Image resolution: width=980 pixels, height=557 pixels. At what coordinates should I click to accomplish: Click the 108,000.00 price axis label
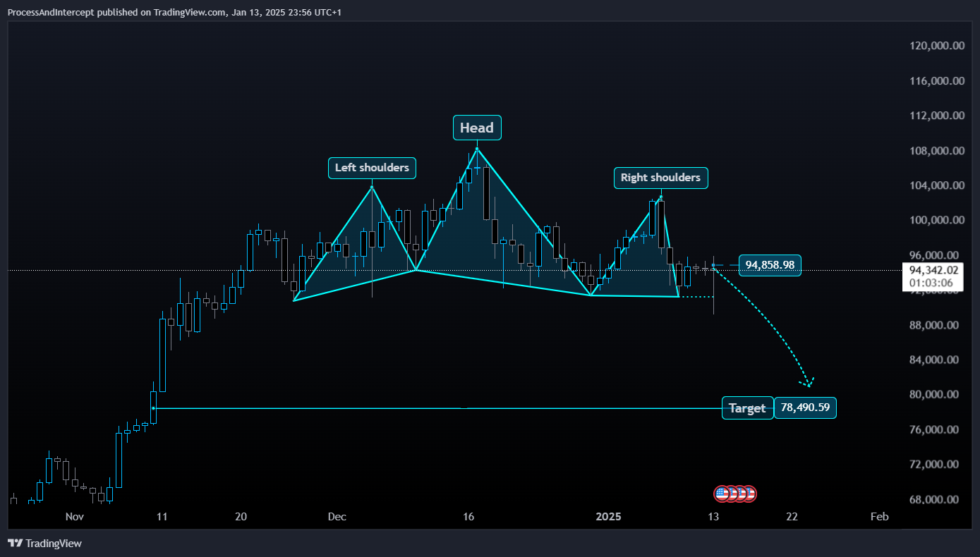(x=936, y=151)
